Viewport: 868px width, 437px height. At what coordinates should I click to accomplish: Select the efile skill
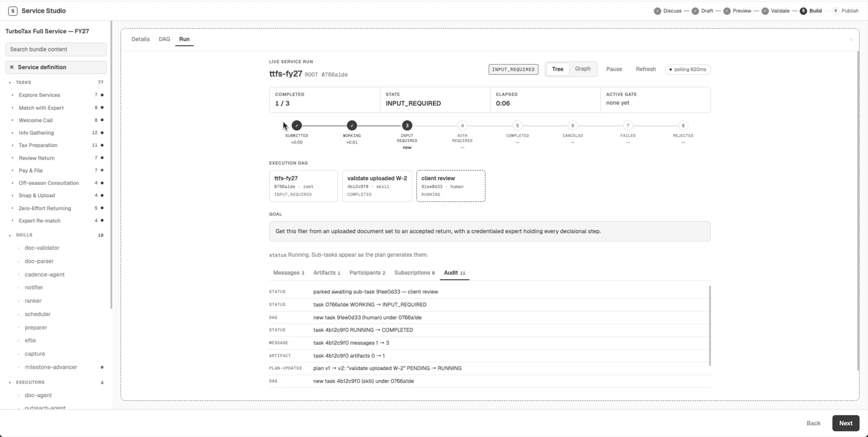coord(30,340)
